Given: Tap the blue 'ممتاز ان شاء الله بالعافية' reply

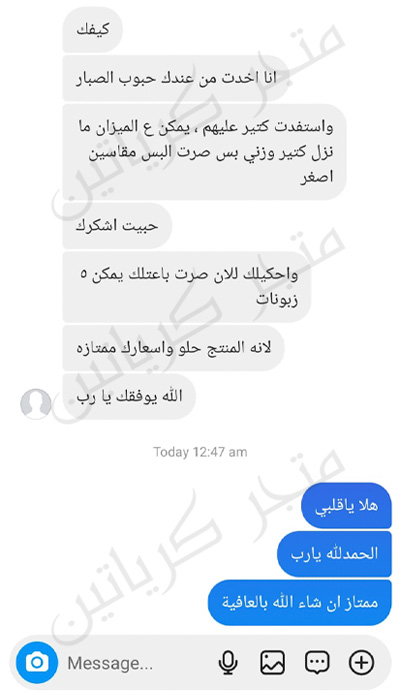Looking at the screenshot, I should [300, 602].
